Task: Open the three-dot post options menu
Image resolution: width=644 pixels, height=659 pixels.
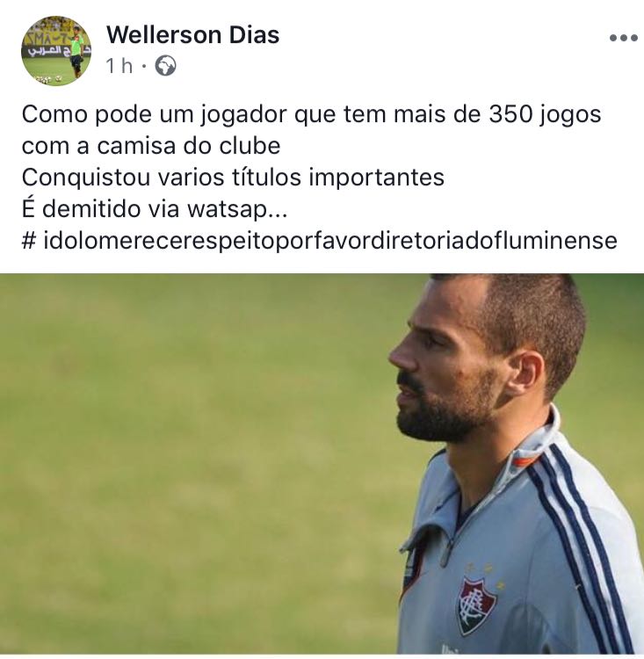Action: click(624, 38)
